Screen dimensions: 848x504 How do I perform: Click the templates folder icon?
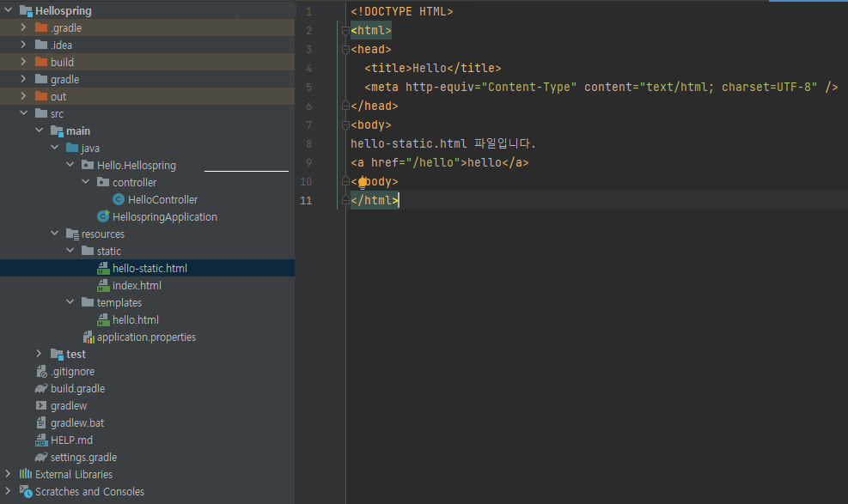point(88,302)
